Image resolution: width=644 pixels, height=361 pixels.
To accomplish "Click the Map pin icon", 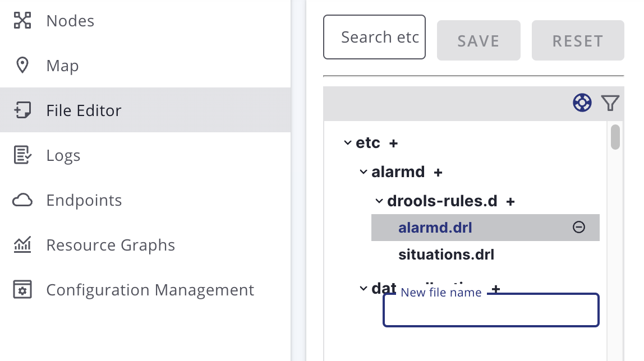I will tap(22, 66).
